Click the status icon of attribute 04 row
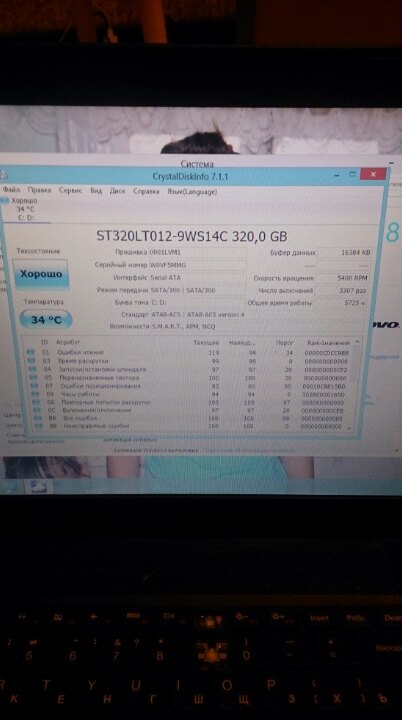 [x=33, y=369]
